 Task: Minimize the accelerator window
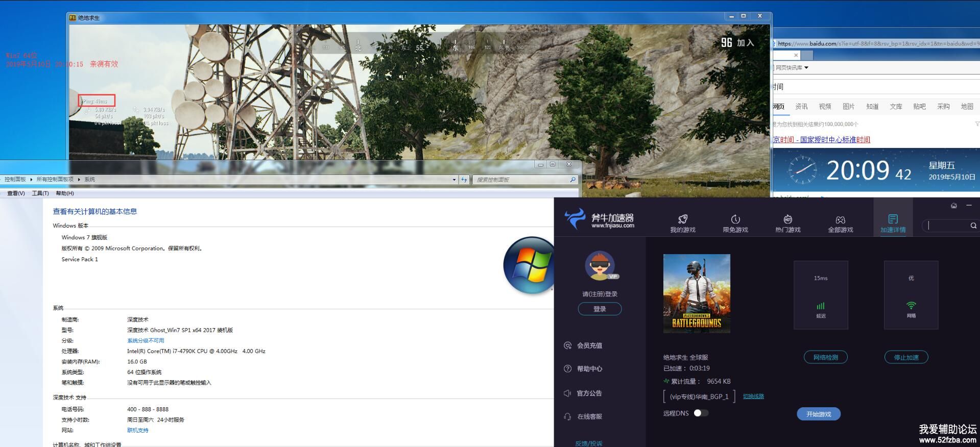pos(969,206)
